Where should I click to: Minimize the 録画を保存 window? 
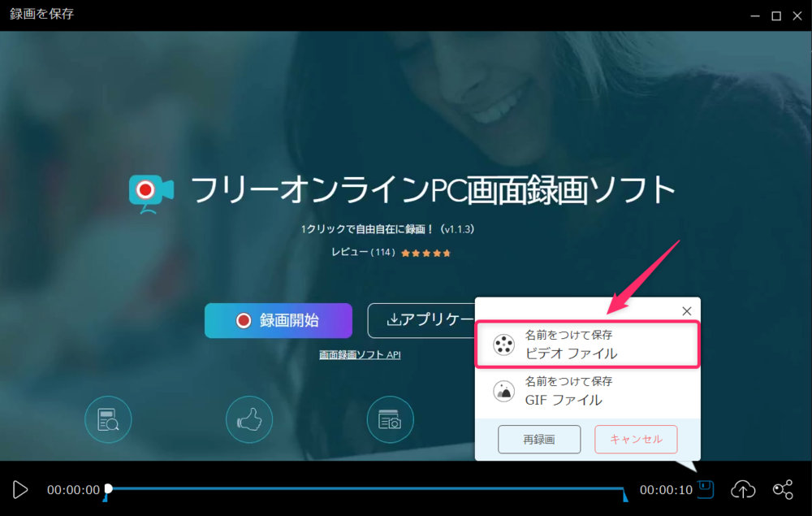(x=755, y=16)
